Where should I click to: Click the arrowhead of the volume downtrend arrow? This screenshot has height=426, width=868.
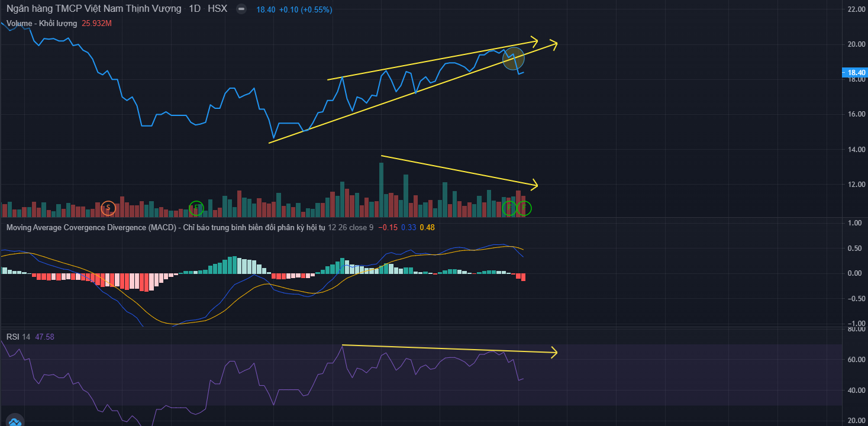click(x=534, y=185)
